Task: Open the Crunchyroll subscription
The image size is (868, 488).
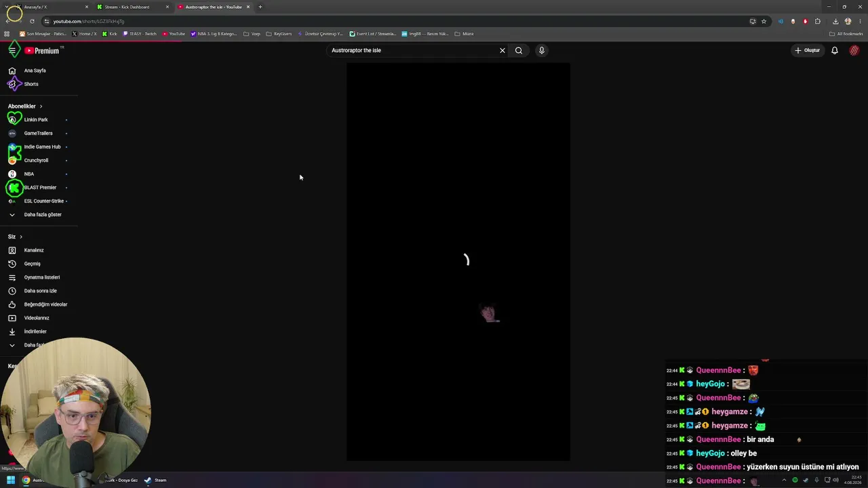Action: (x=36, y=161)
